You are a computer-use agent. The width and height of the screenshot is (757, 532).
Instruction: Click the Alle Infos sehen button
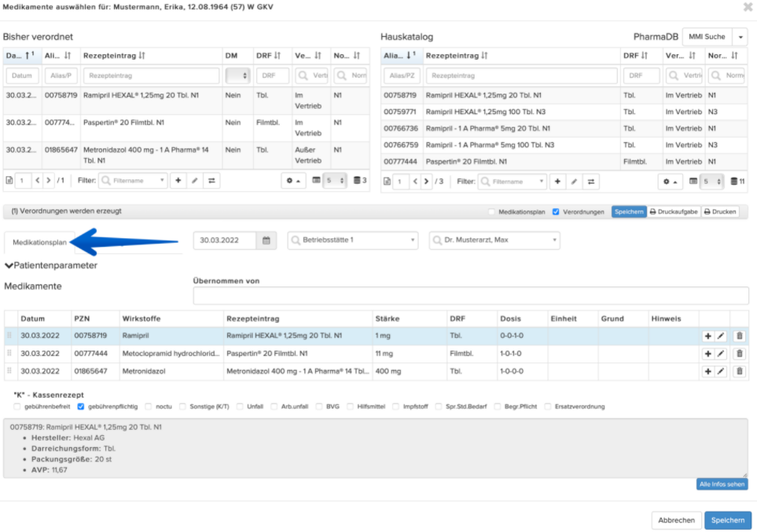[722, 484]
